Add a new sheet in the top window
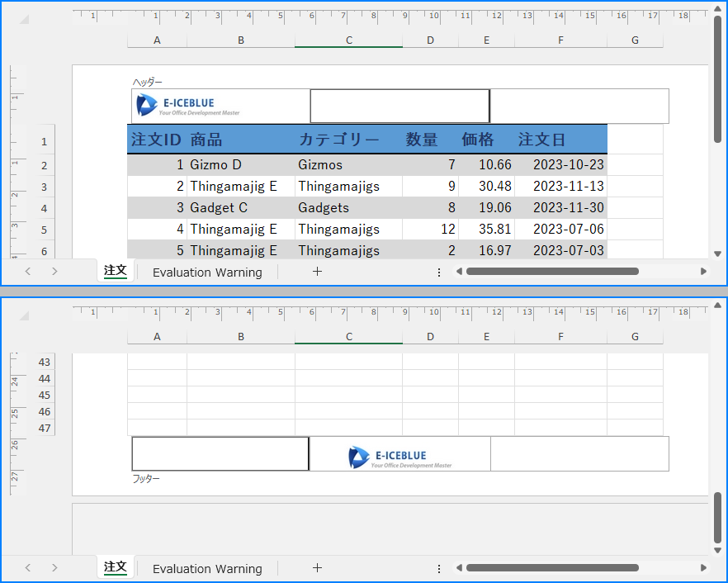Screen dimensions: 728x583 click(317, 272)
